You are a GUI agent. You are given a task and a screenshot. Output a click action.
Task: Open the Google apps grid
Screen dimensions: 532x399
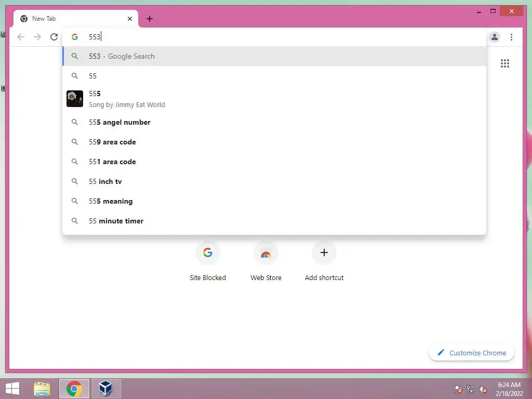pos(504,63)
